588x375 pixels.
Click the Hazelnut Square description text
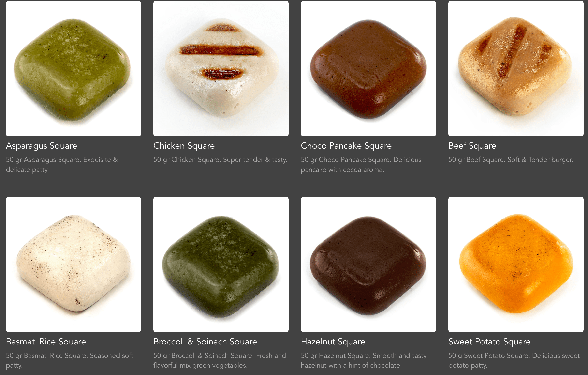coord(364,360)
